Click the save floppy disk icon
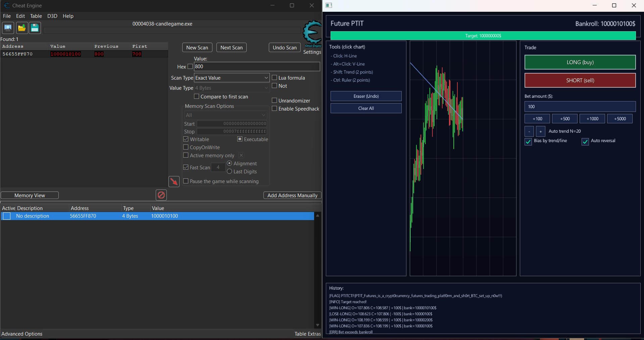This screenshot has height=340, width=644. coord(35,28)
